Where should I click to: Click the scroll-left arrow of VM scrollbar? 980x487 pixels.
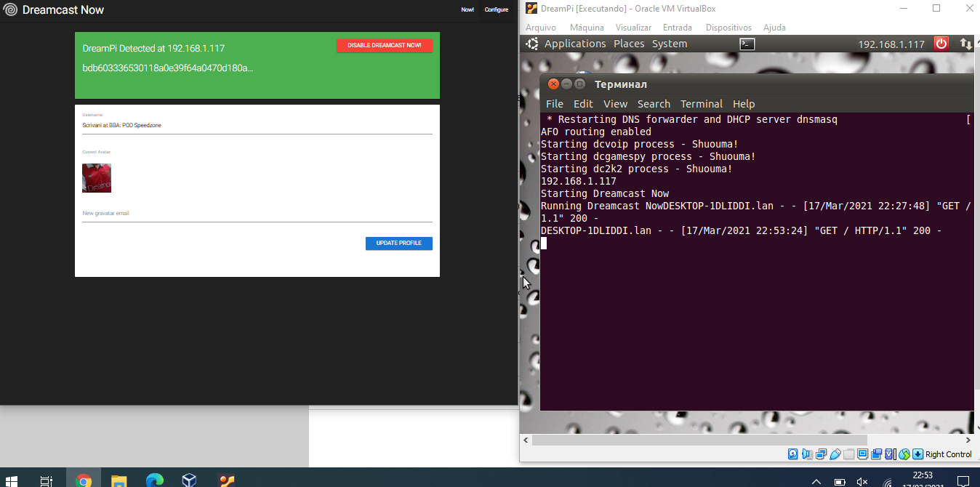[x=526, y=440]
